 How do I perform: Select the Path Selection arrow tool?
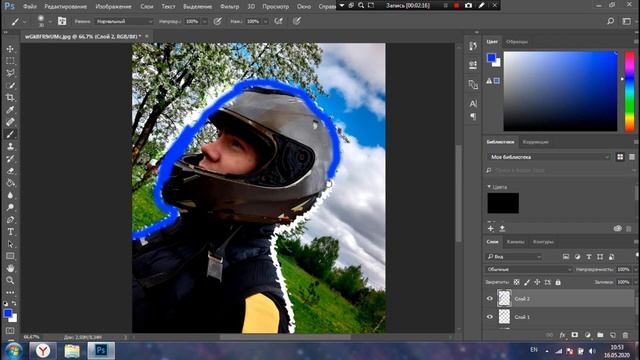[10, 244]
